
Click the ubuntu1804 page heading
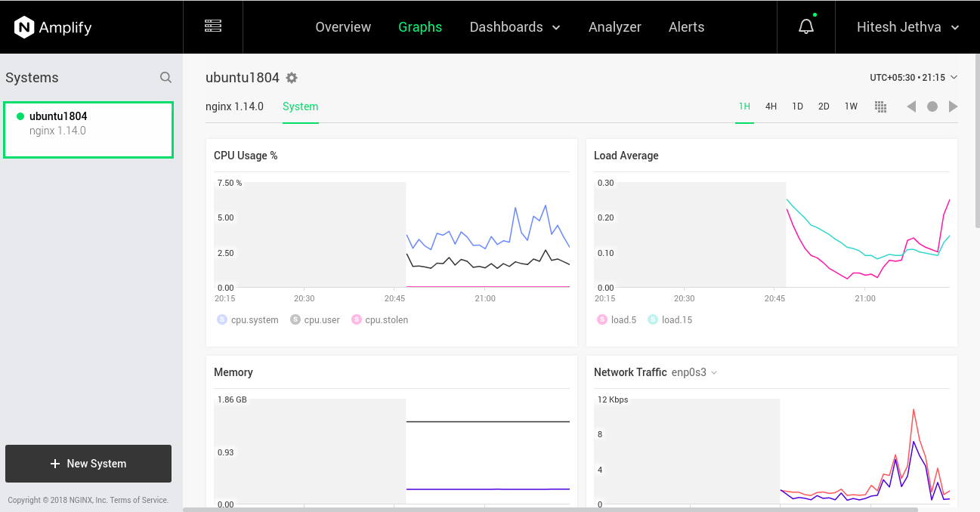coord(243,77)
